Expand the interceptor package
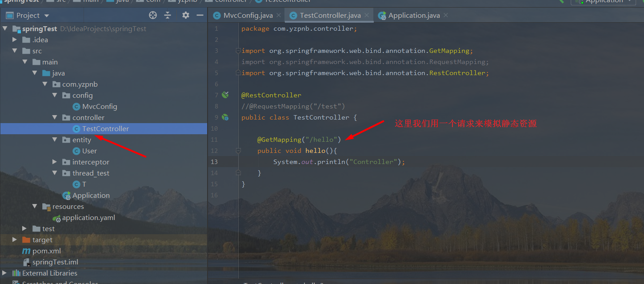Image resolution: width=644 pixels, height=284 pixels. point(54,162)
